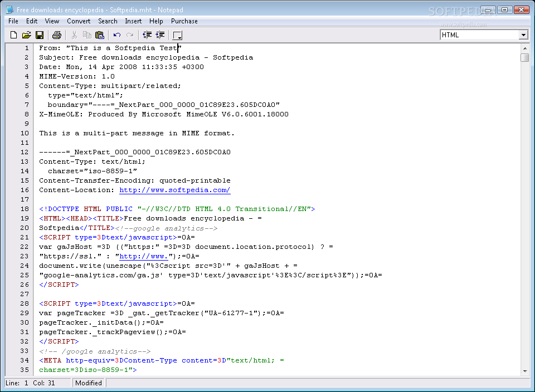Click the 'document.write(unescape' line

(x=168, y=266)
